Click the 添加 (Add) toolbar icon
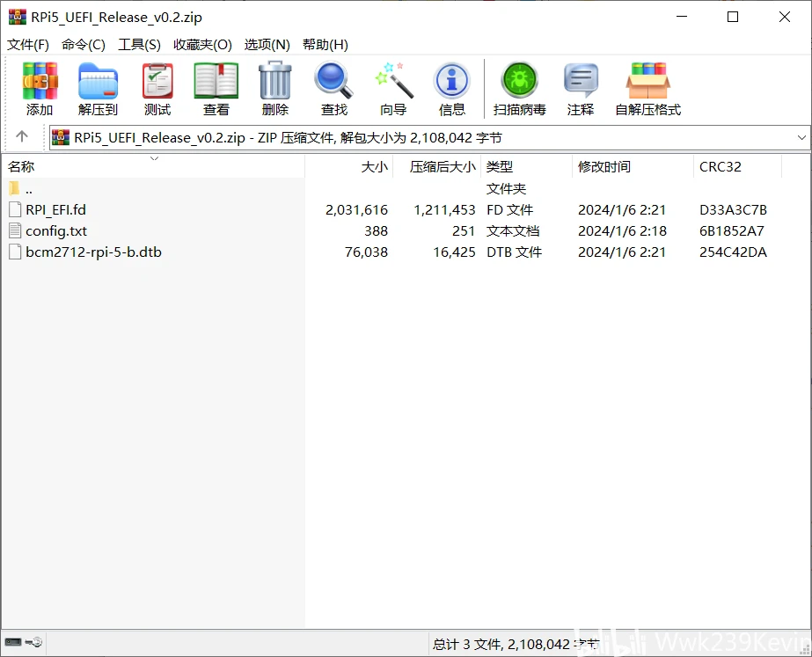This screenshot has width=812, height=657. (x=40, y=81)
